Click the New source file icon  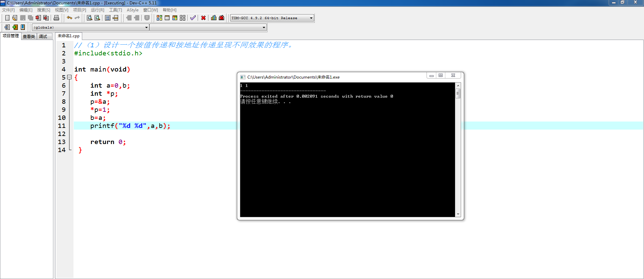[7, 18]
